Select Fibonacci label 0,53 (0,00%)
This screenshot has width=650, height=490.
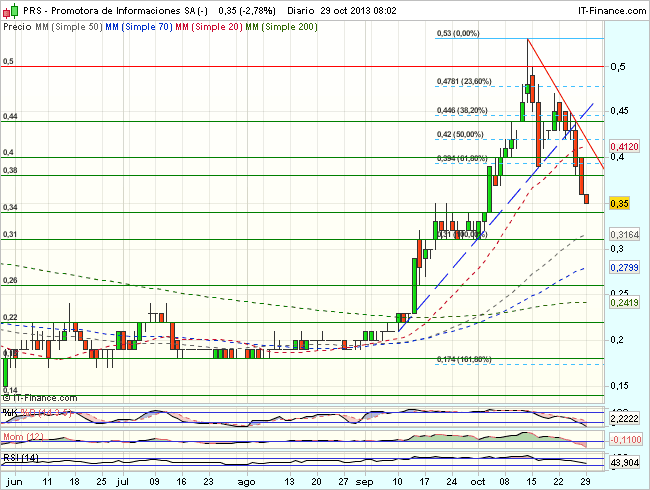point(458,33)
